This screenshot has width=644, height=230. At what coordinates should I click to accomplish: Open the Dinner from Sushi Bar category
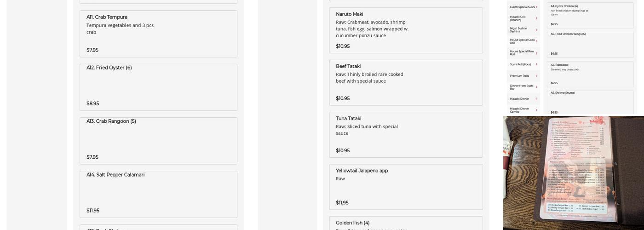pos(522,87)
